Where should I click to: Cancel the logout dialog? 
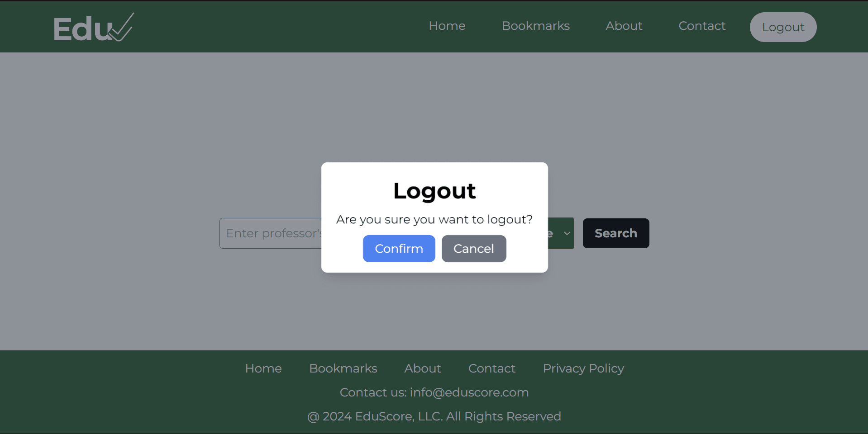pyautogui.click(x=473, y=248)
